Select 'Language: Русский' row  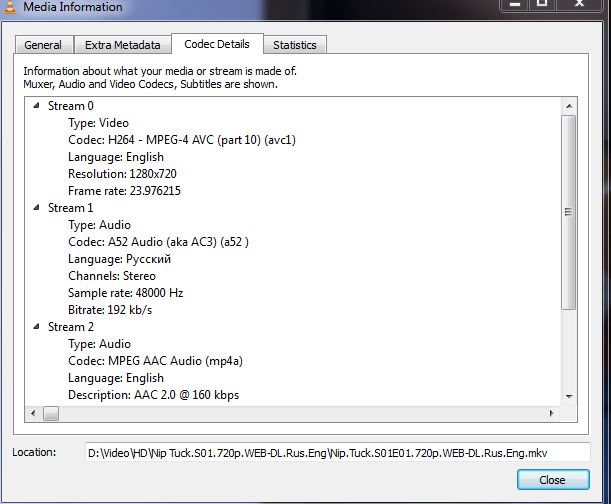pyautogui.click(x=119, y=259)
